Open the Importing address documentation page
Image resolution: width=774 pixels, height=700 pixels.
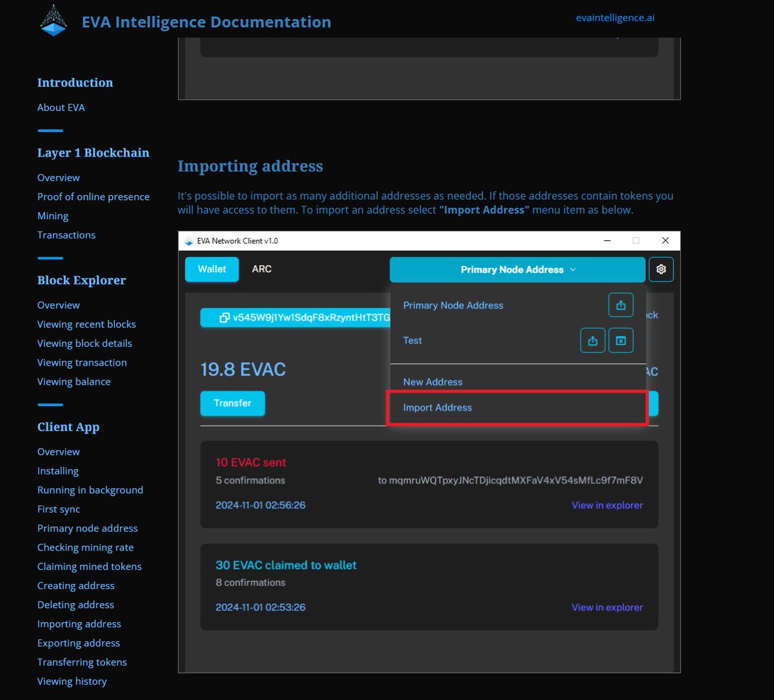tap(79, 623)
